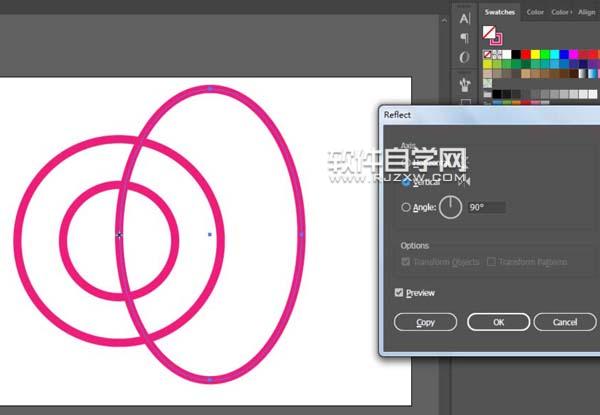This screenshot has width=600, height=415.
Task: Pick the tan swatch in third row
Action: click(526, 74)
